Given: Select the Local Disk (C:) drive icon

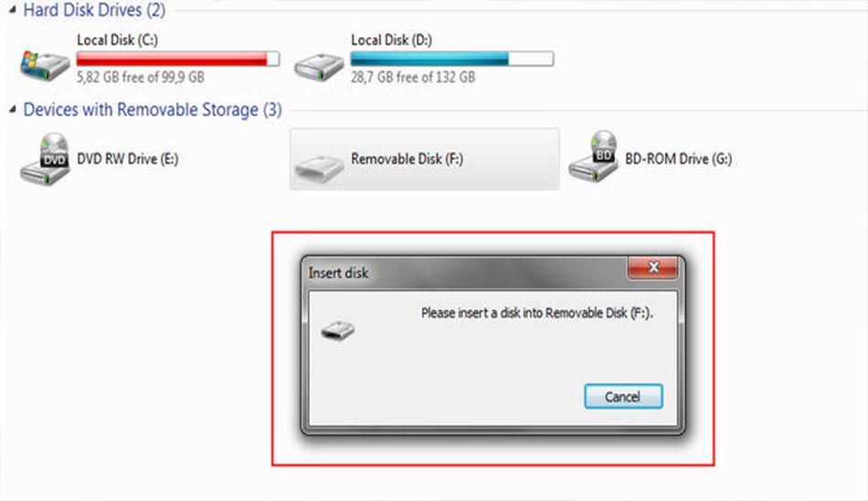Looking at the screenshot, I should tap(44, 66).
